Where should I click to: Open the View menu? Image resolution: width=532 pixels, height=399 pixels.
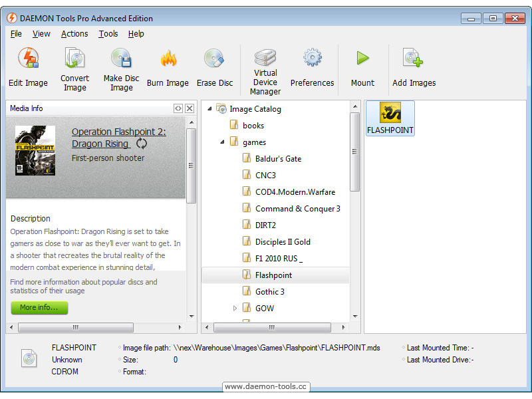41,34
